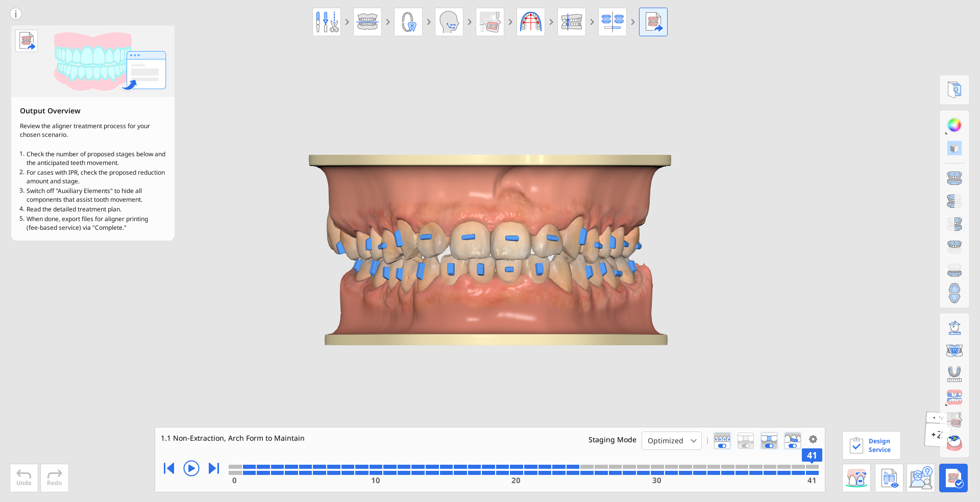Click the Design Service button
The height and width of the screenshot is (502, 980).
[871, 445]
